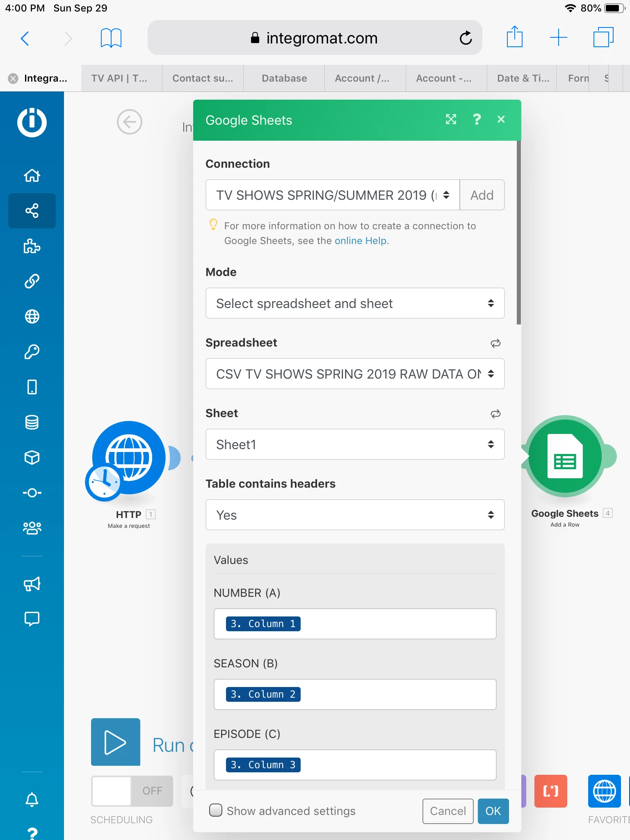Viewport: 630px width, 840px height.
Task: Open the orange brackets tools icon
Action: [x=551, y=791]
